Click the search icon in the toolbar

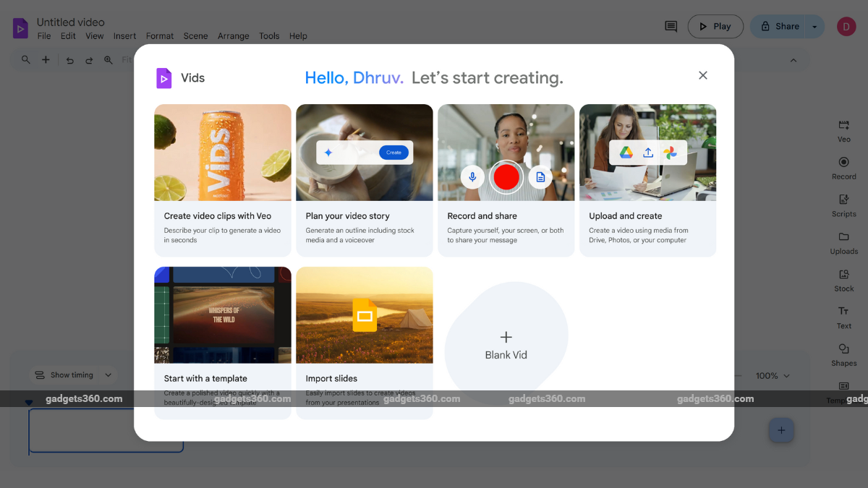click(26, 60)
